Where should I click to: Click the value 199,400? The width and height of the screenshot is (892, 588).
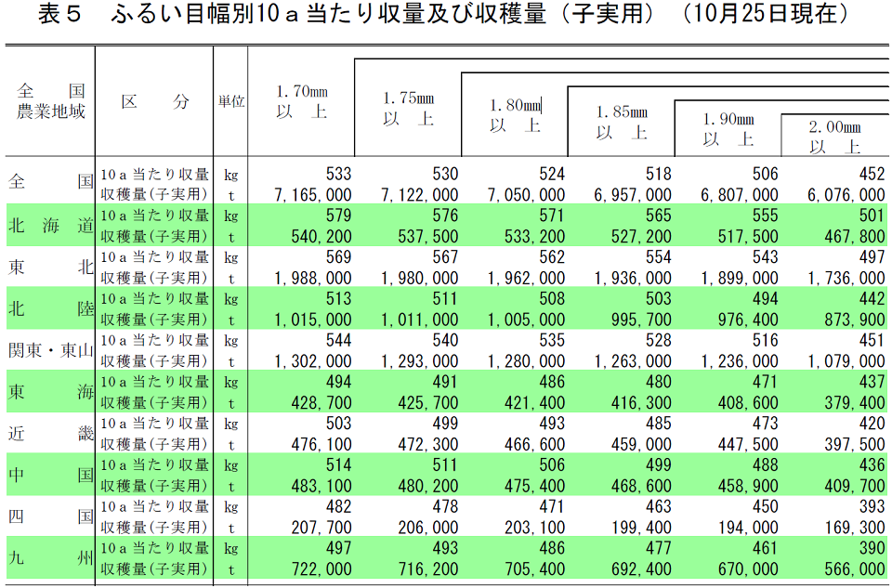pos(641,528)
